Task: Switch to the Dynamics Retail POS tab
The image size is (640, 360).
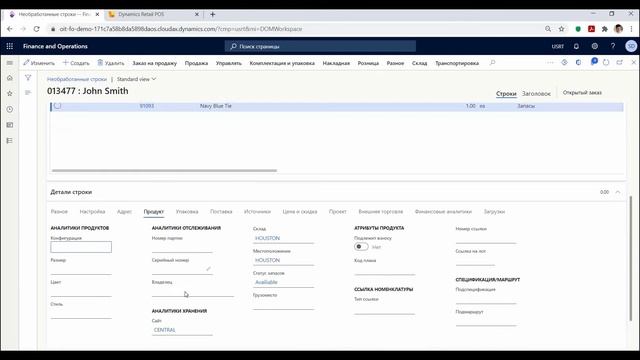Action: coord(153,14)
